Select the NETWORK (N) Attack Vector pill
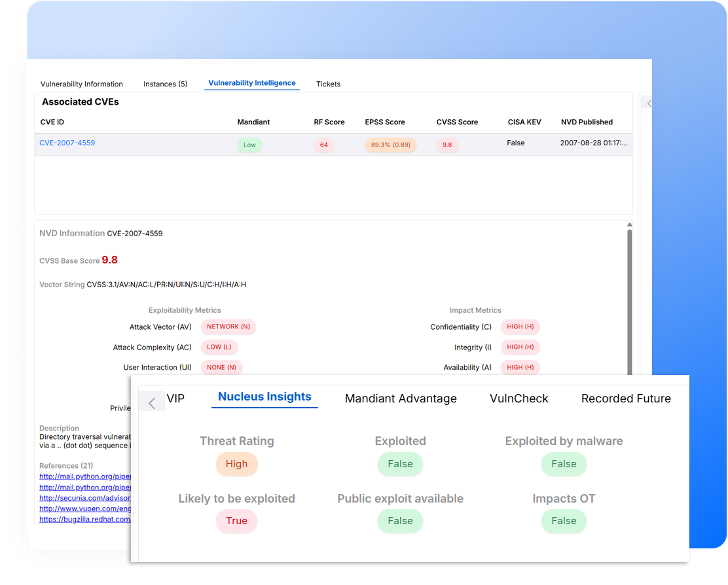728x585 pixels. (x=228, y=327)
